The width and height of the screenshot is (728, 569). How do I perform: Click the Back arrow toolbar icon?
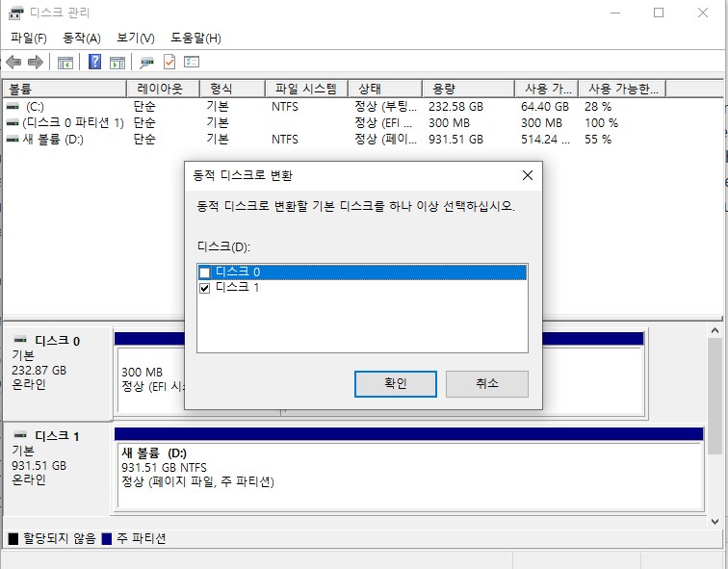pos(13,62)
